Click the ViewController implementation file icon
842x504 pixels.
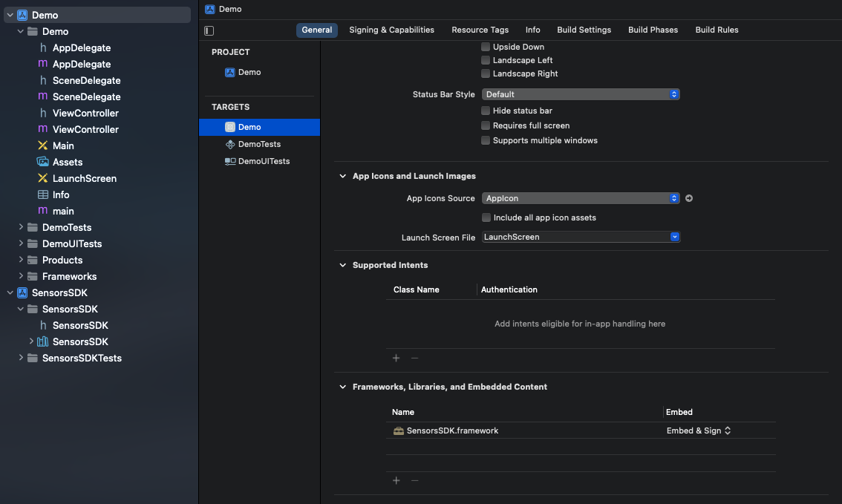click(43, 129)
